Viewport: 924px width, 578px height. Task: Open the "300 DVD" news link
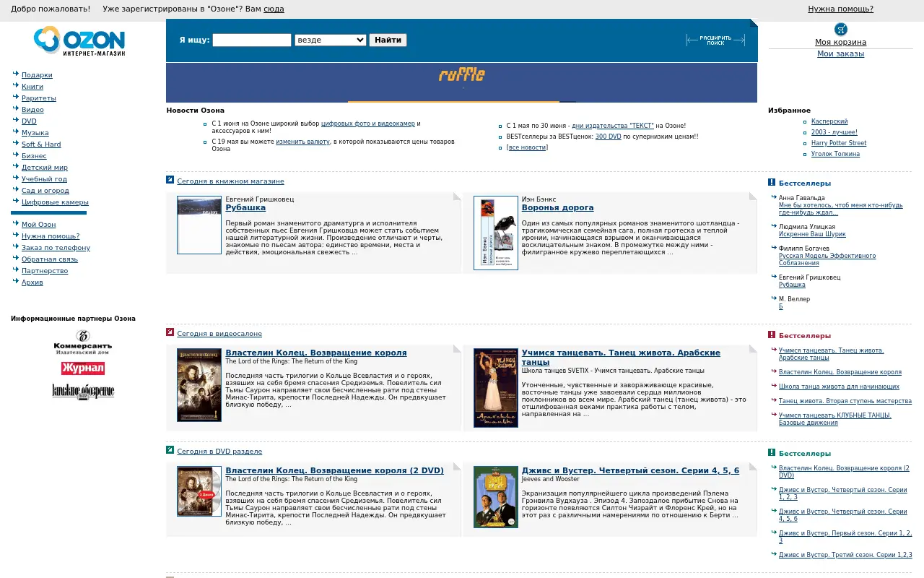(608, 137)
